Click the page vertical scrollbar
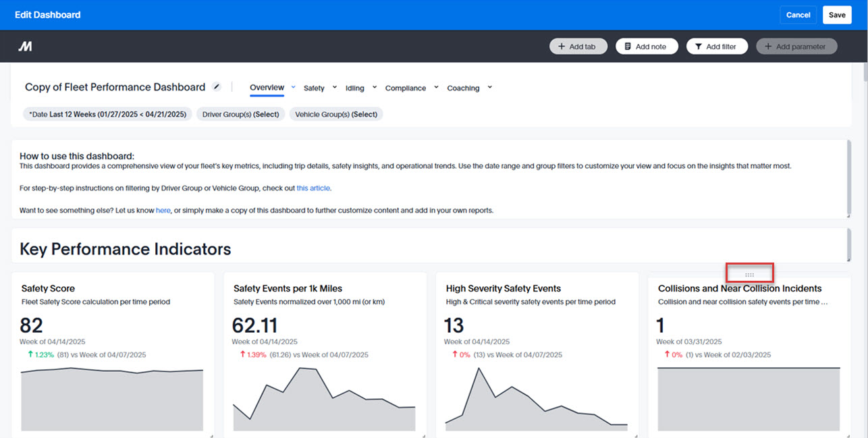Image resolution: width=868 pixels, height=438 pixels. [x=864, y=72]
